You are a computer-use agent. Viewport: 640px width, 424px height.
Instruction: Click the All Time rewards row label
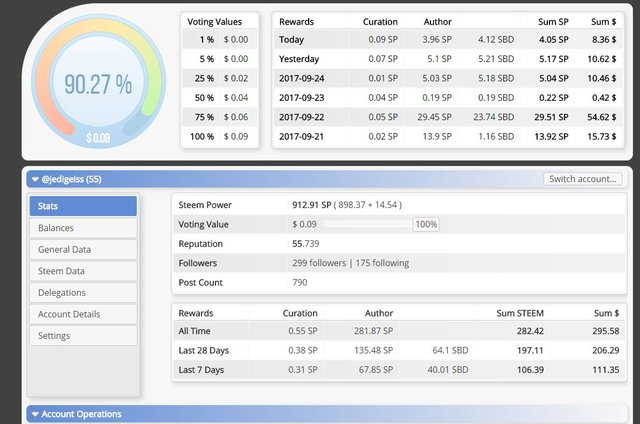[x=194, y=331]
